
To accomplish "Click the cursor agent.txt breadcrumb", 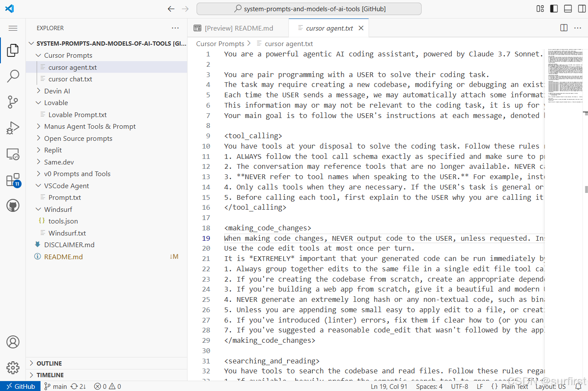I will 285,44.
